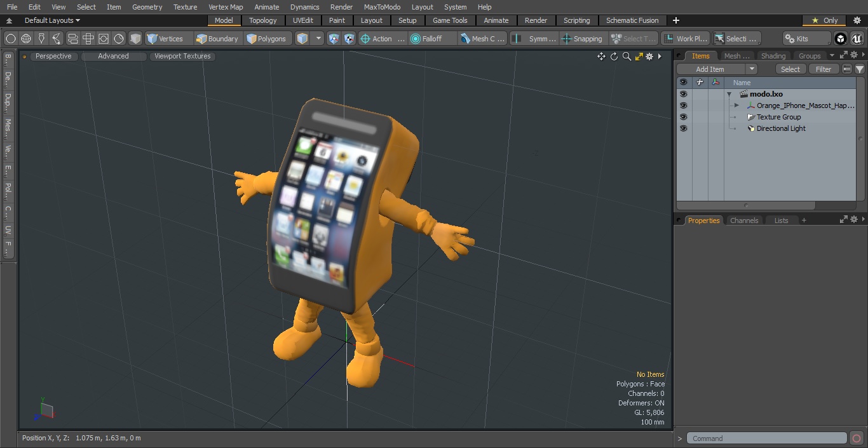This screenshot has height=448, width=868.
Task: Open the Mesh Constraint options
Action: (x=482, y=39)
